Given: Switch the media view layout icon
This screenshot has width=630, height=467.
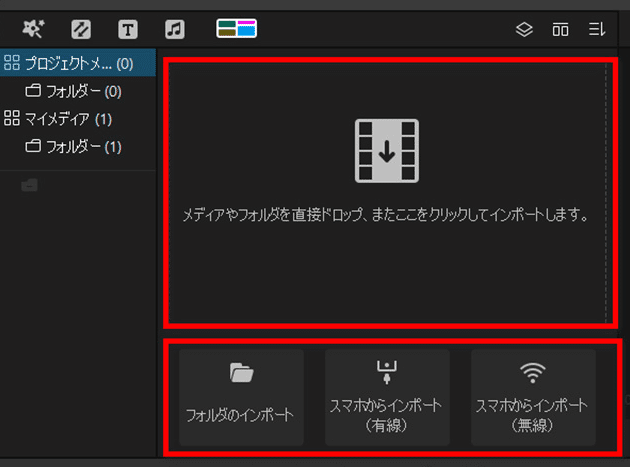Looking at the screenshot, I should pos(560,29).
